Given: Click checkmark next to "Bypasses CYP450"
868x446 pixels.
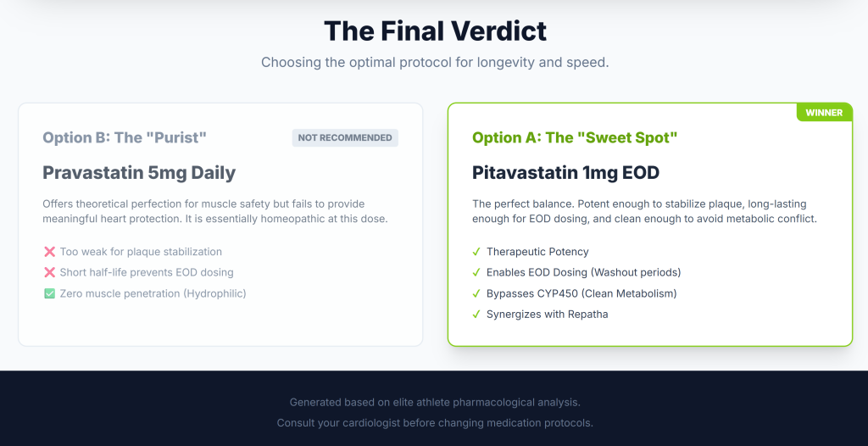Looking at the screenshot, I should pyautogui.click(x=476, y=293).
